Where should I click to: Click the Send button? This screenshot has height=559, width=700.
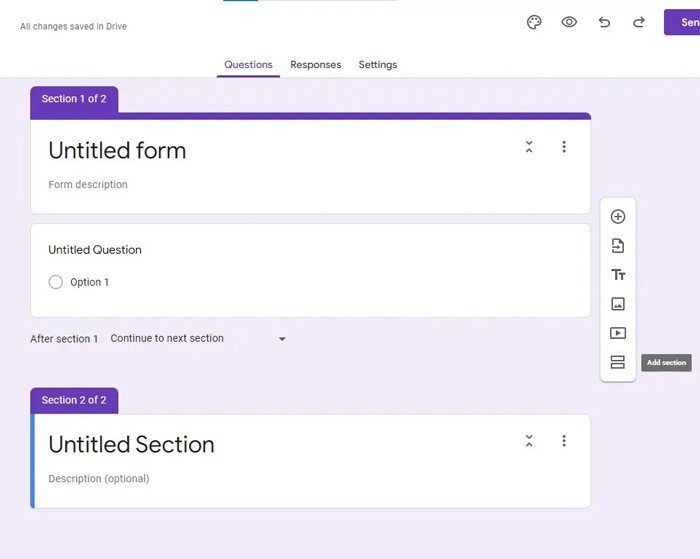[683, 22]
